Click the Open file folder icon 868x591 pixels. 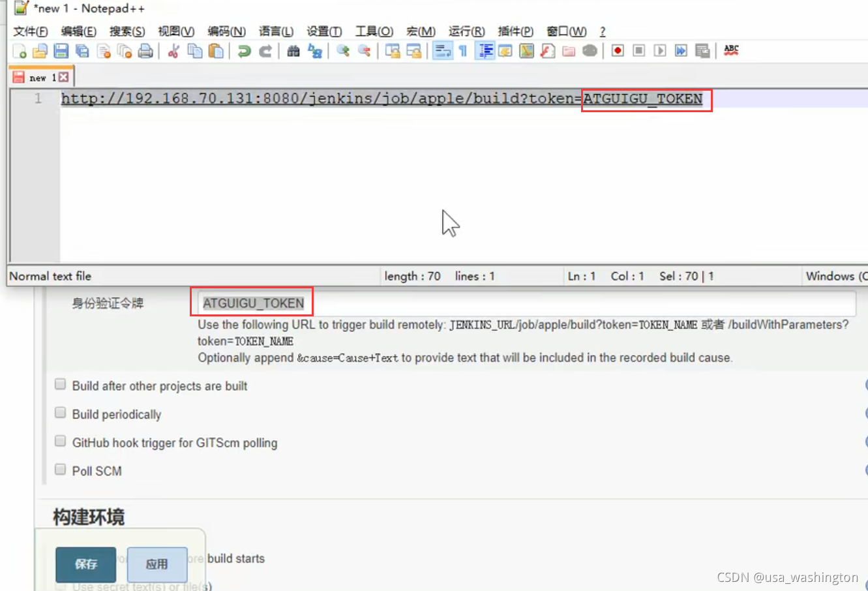(x=40, y=51)
